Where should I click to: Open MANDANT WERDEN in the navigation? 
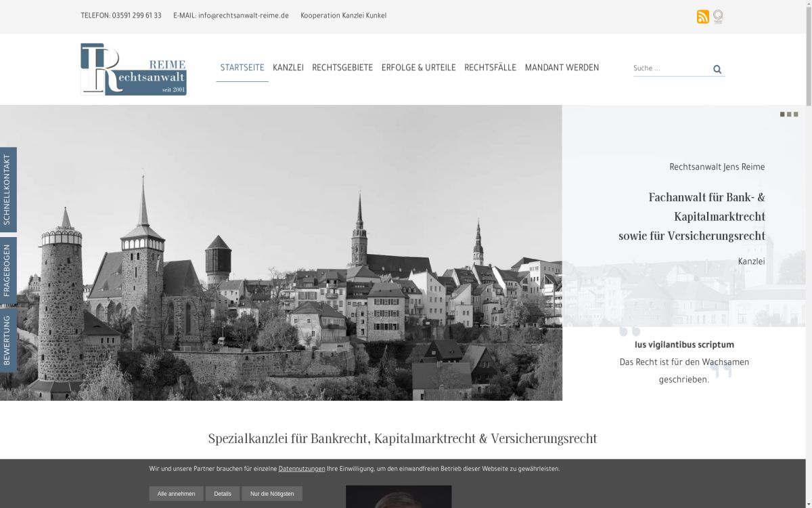[x=562, y=67]
